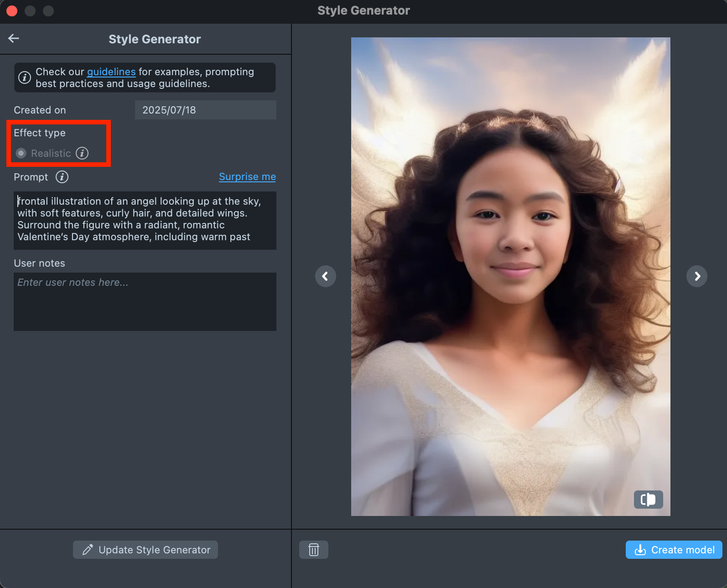Select the Realistic effect type radio button
Screen dimensions: 727x588
[x=21, y=153]
